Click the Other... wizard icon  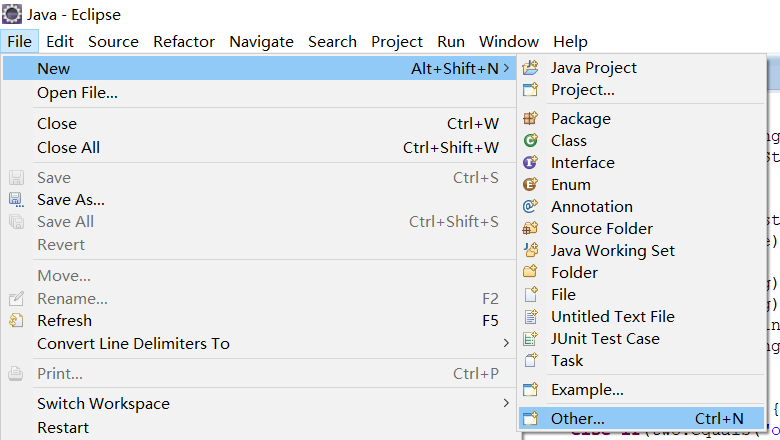[x=530, y=418]
